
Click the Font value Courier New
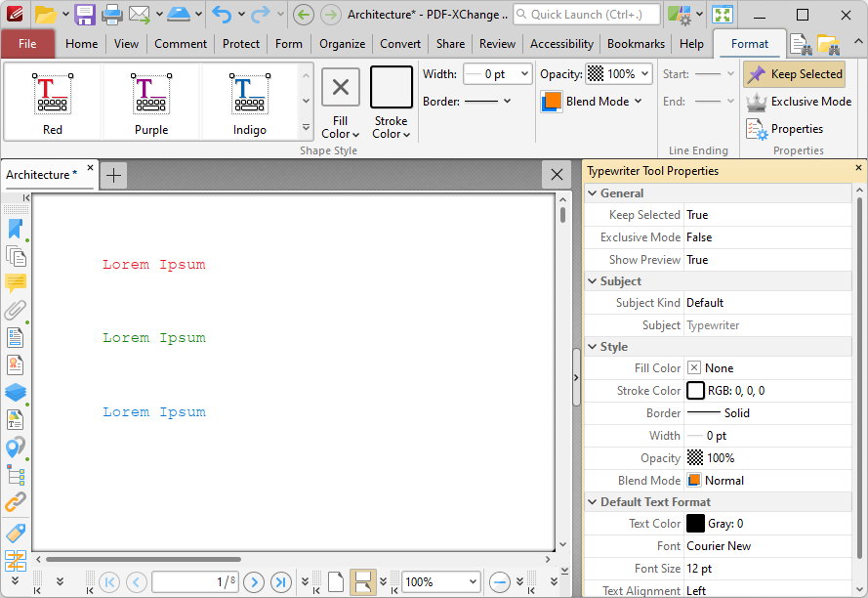(x=719, y=546)
